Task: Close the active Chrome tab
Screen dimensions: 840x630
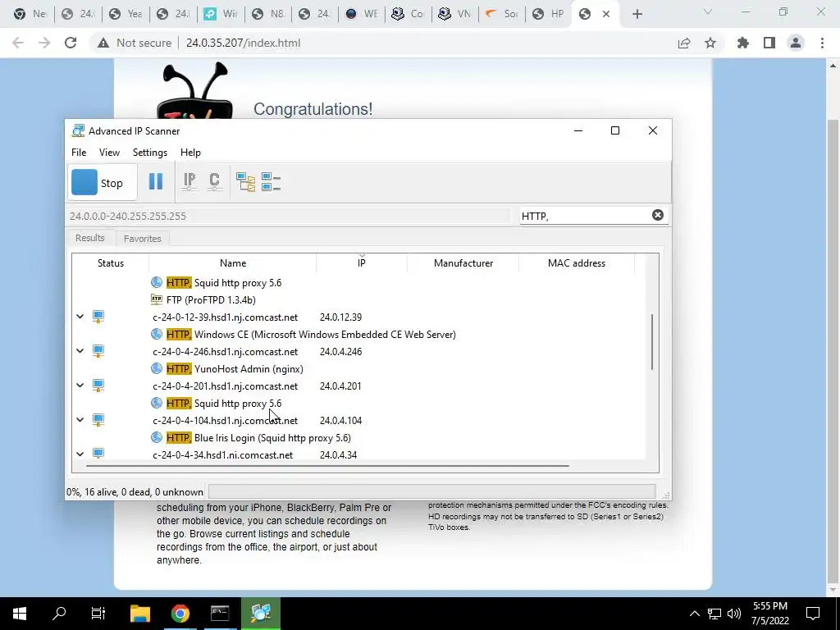Action: 606,15
